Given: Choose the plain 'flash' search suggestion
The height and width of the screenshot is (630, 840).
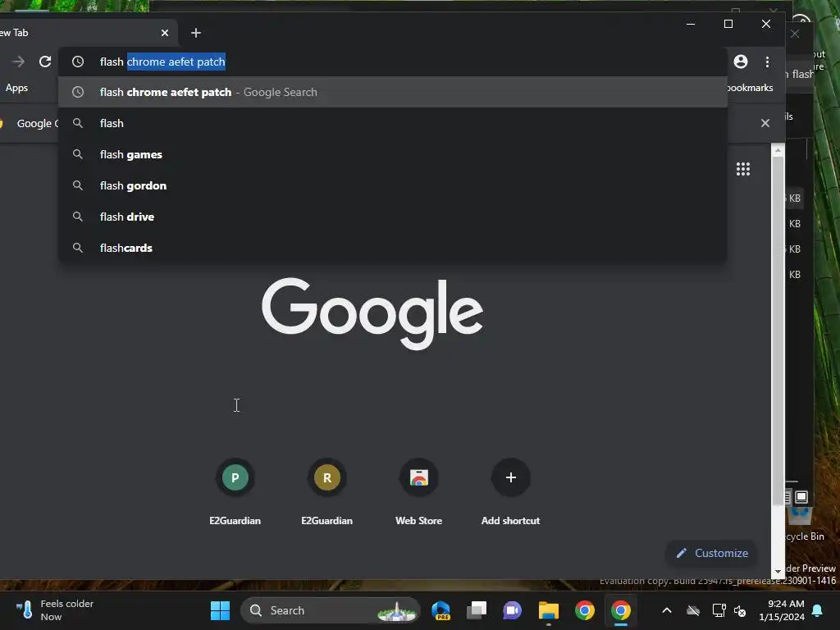Looking at the screenshot, I should pyautogui.click(x=393, y=123).
